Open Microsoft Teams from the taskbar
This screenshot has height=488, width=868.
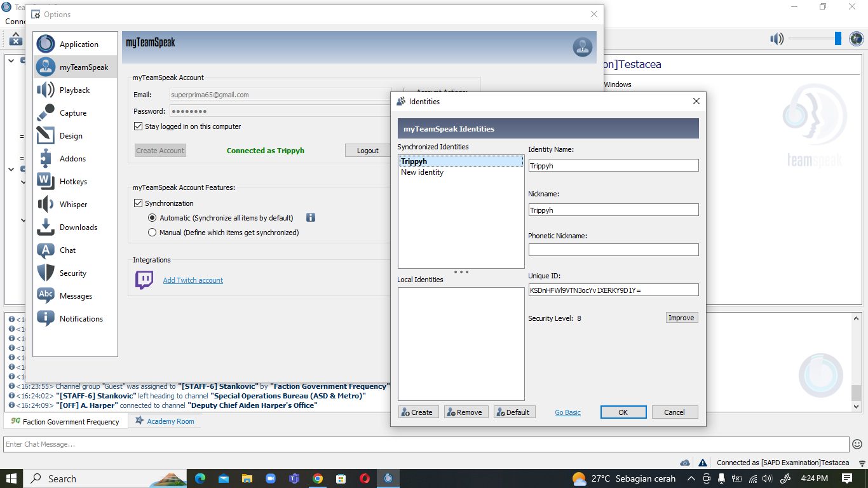coord(294,478)
